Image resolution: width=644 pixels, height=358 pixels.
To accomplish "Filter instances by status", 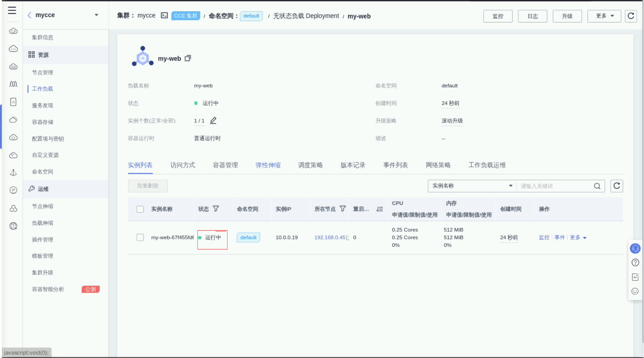I will pos(216,209).
